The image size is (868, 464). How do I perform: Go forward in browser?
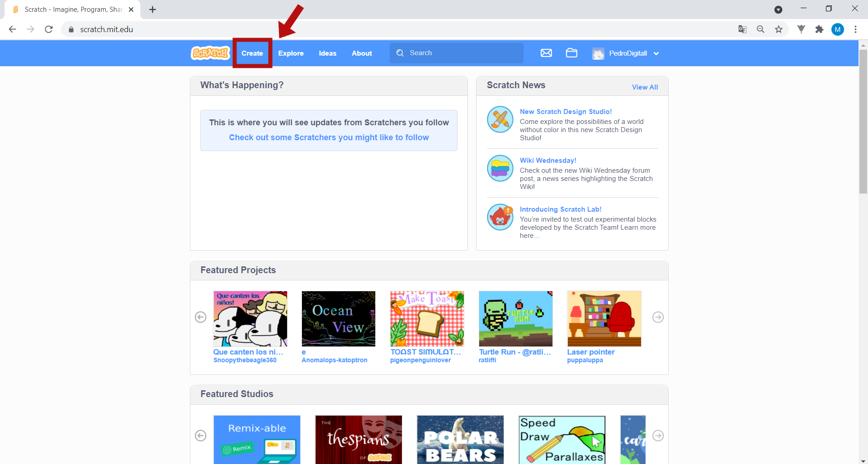click(30, 29)
